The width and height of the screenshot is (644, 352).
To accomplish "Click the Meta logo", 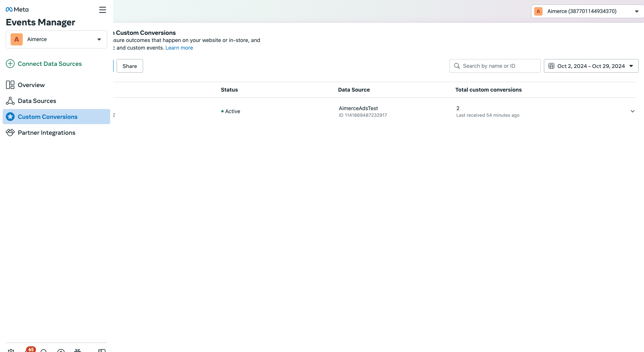I will 17,9.
